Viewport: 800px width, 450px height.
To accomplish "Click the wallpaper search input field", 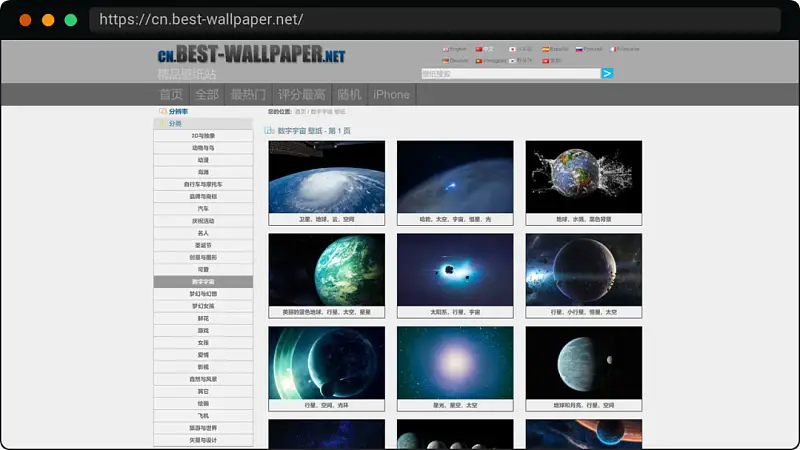I will [511, 73].
